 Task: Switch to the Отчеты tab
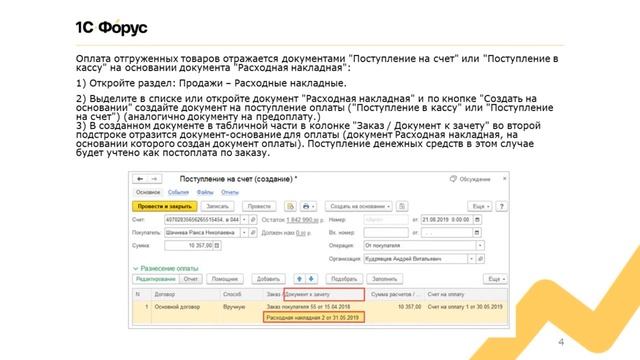(x=230, y=192)
